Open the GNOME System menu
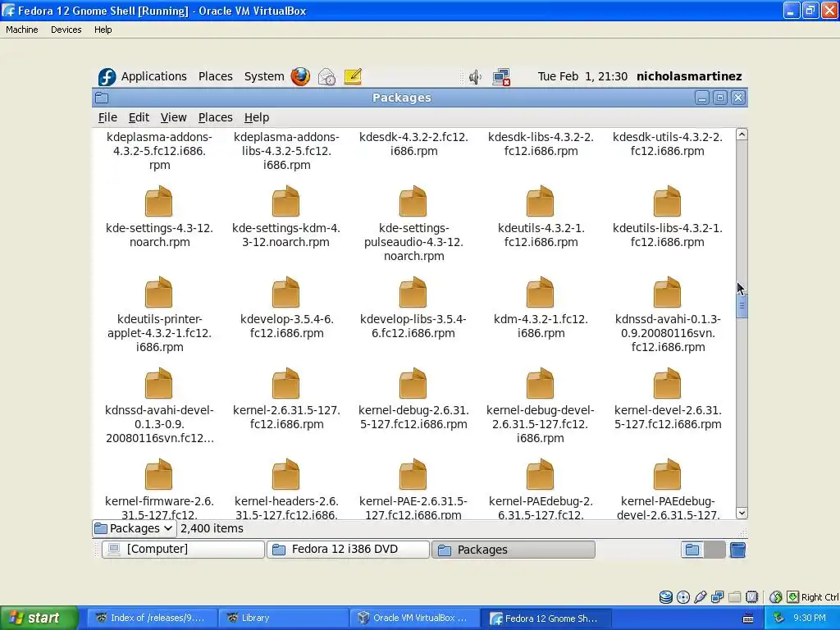Image resolution: width=840 pixels, height=630 pixels. [x=264, y=76]
